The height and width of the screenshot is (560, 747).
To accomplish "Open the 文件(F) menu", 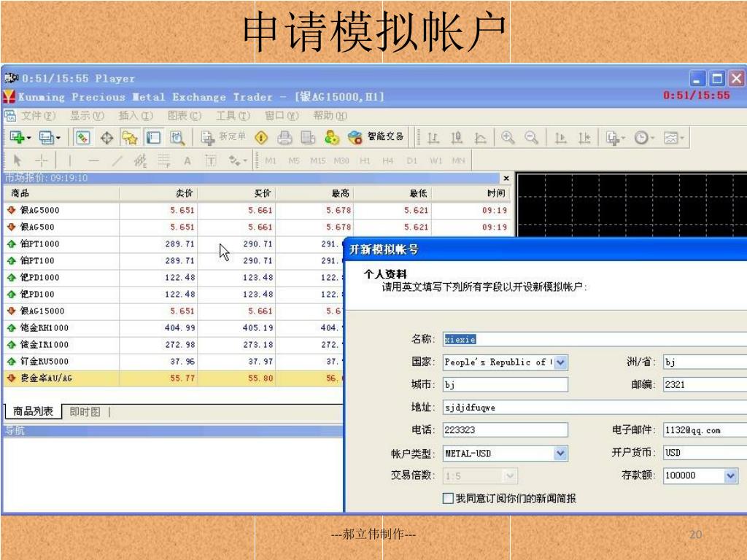I will pyautogui.click(x=38, y=116).
